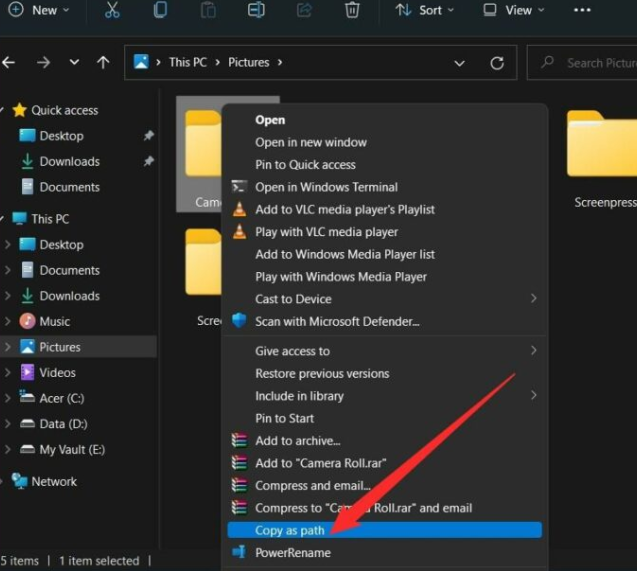
Task: Select PowerRename
Action: (x=384, y=553)
